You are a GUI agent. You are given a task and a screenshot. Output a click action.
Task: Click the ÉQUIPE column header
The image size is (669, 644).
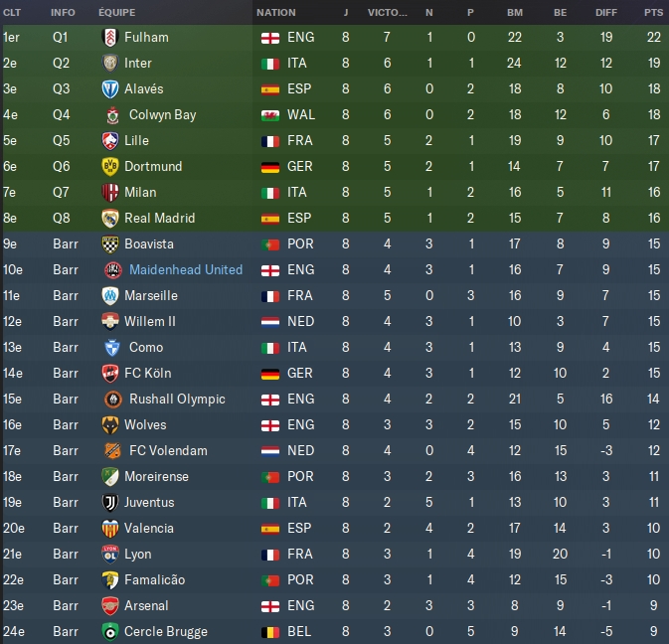[117, 13]
